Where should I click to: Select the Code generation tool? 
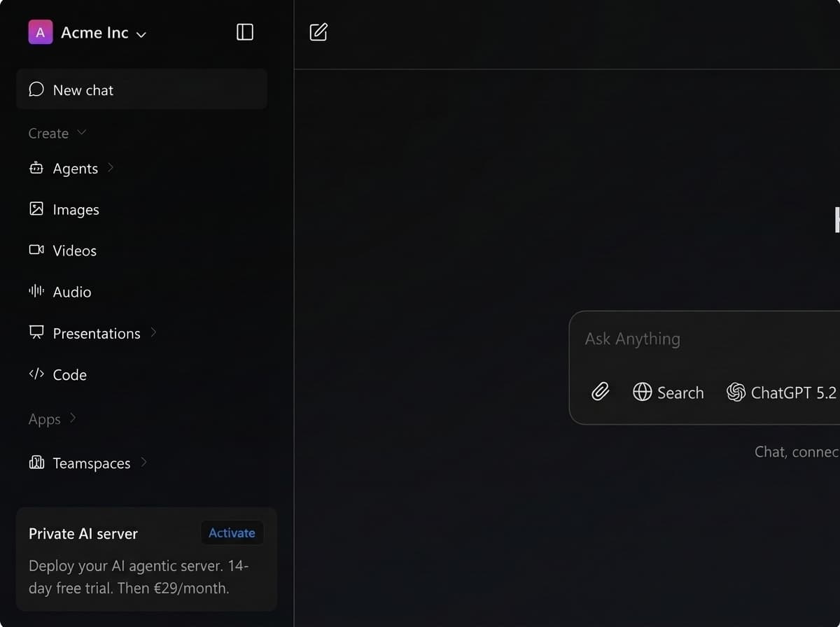[x=69, y=374]
